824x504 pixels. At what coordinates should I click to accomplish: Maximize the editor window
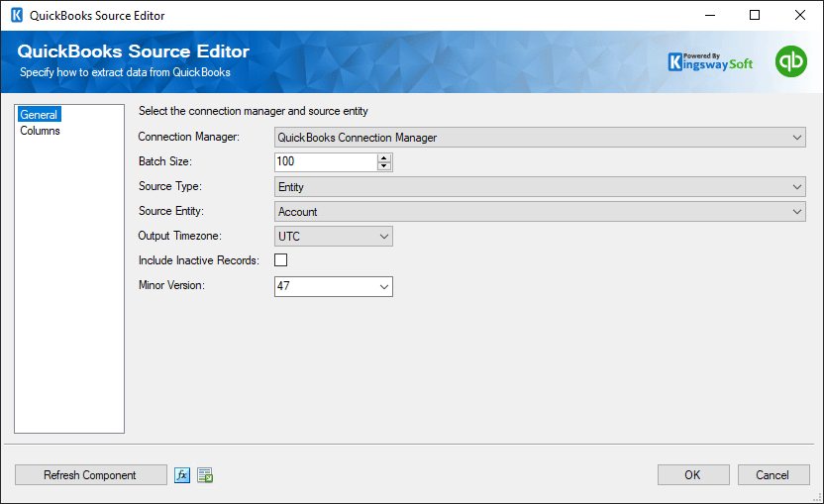(755, 15)
